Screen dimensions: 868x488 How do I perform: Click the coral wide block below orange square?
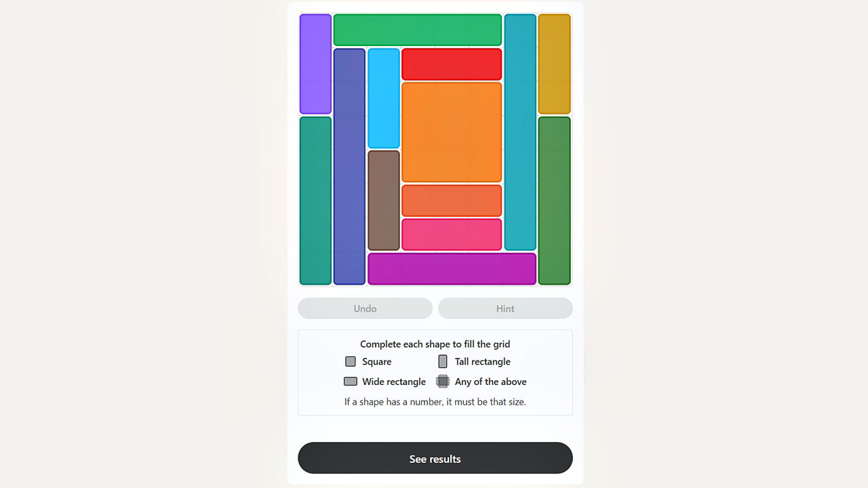click(452, 201)
